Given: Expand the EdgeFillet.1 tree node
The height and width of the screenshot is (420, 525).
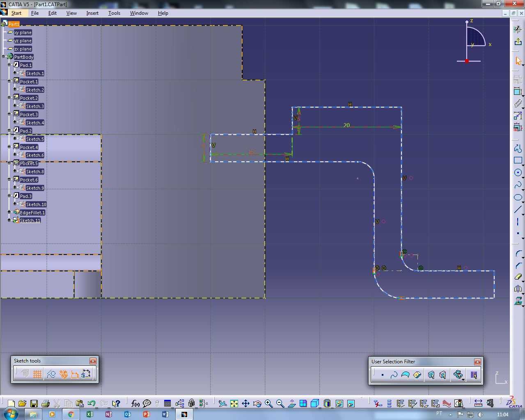Looking at the screenshot, I should [9, 212].
